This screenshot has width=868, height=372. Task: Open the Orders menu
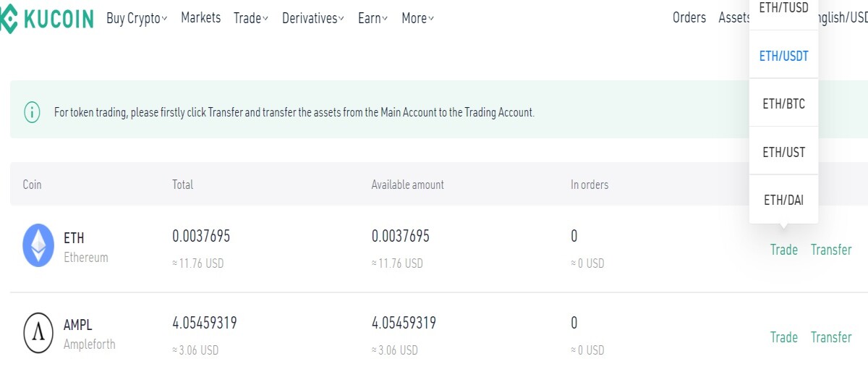(689, 17)
